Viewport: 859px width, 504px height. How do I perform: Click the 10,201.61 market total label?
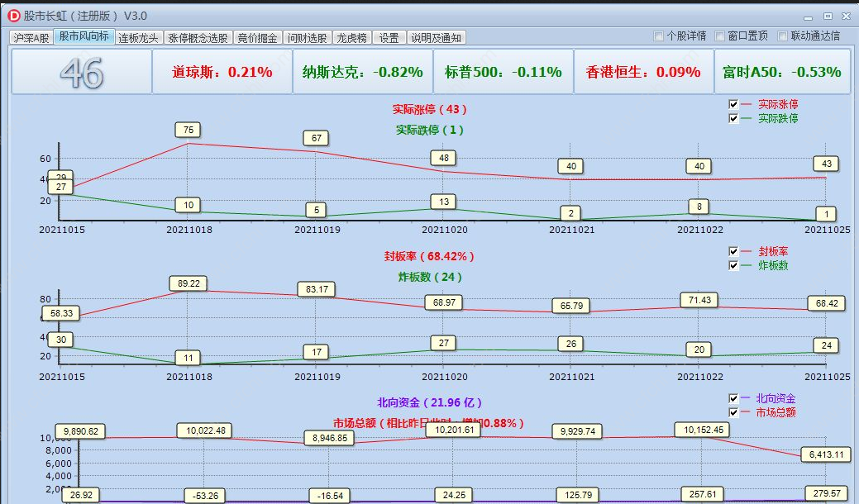point(454,430)
